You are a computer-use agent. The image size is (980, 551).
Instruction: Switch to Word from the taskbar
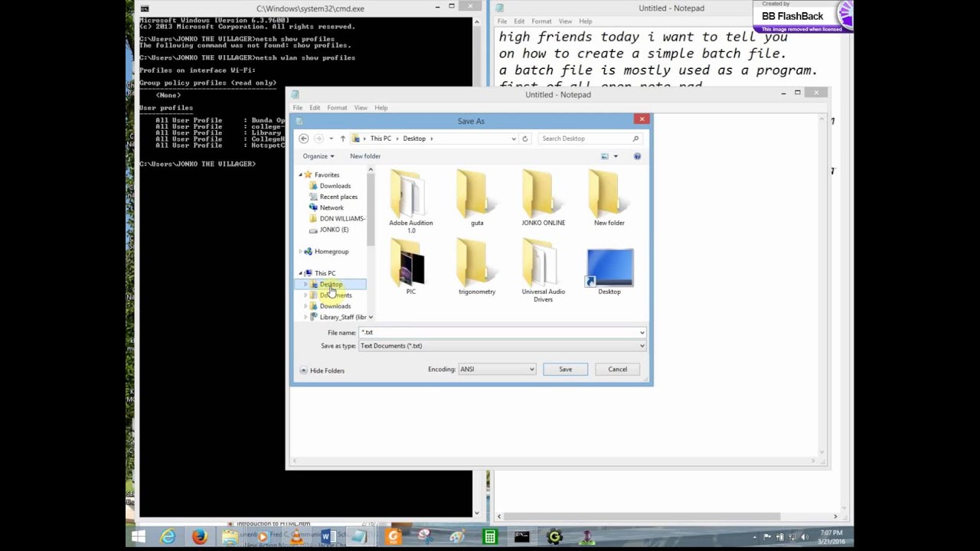tap(328, 537)
